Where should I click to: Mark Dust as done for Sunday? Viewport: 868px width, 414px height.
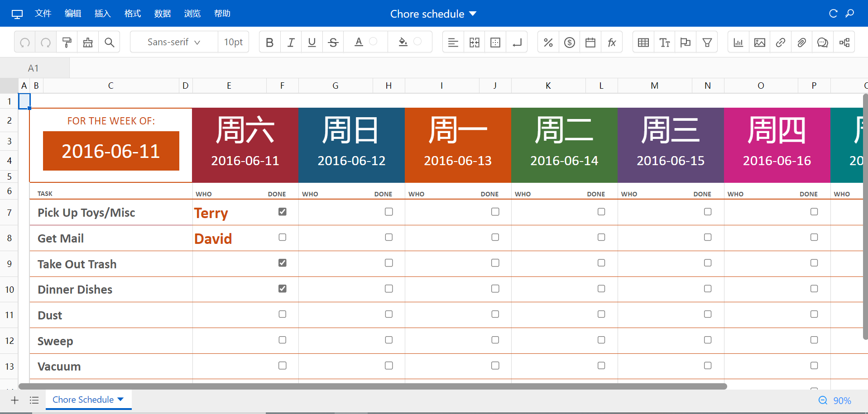(388, 314)
